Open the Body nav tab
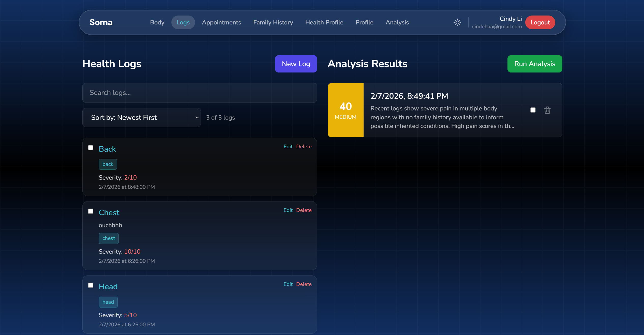Viewport: 644px width, 335px height. pos(157,22)
